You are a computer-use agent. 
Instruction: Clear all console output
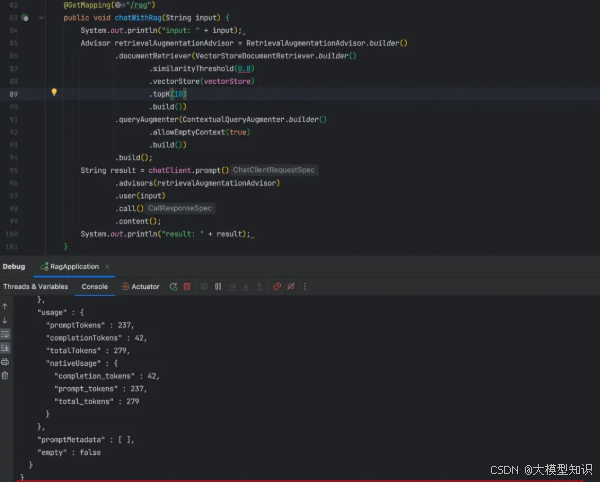(x=5, y=376)
